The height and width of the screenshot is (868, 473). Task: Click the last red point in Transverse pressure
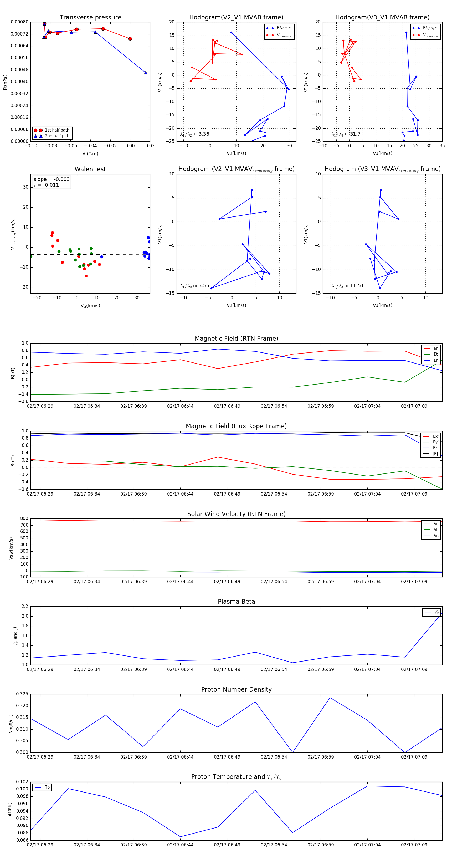130,39
